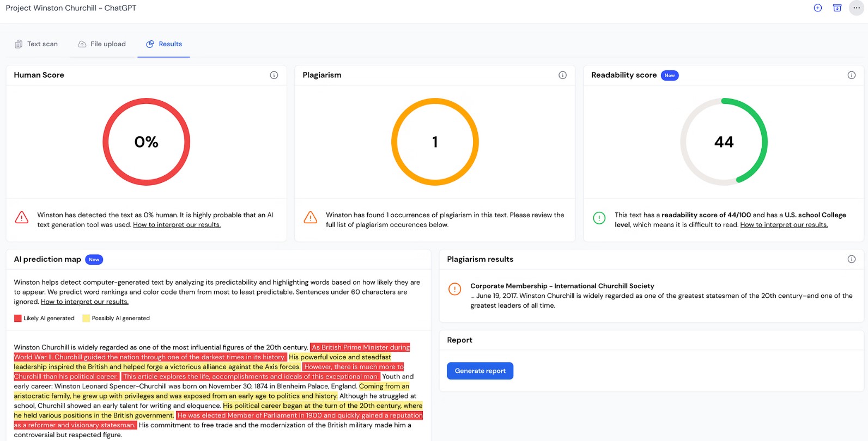
Task: Click the Report section heading
Action: pyautogui.click(x=459, y=340)
